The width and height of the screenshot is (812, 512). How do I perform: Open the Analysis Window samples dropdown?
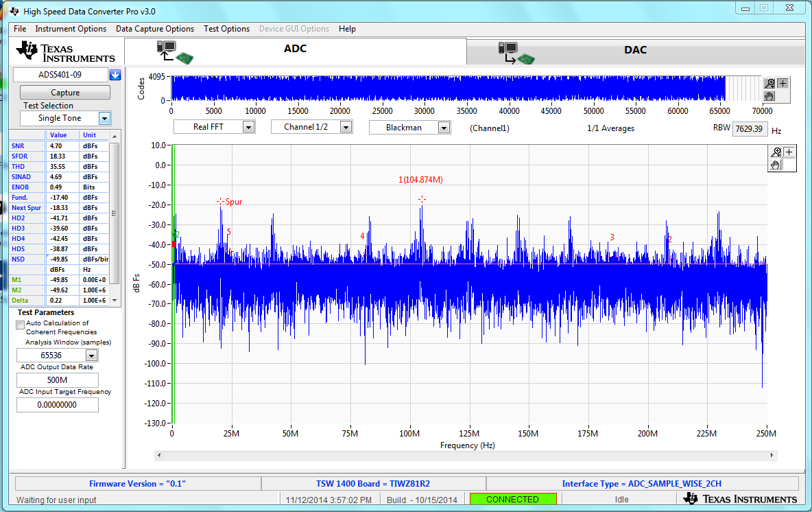pyautogui.click(x=92, y=356)
